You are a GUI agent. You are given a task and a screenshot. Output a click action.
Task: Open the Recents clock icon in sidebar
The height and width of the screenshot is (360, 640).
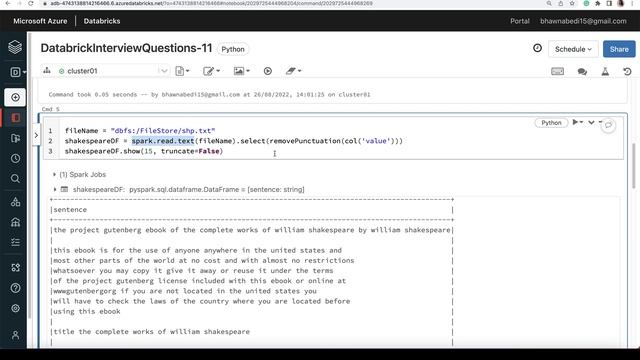tap(16, 158)
